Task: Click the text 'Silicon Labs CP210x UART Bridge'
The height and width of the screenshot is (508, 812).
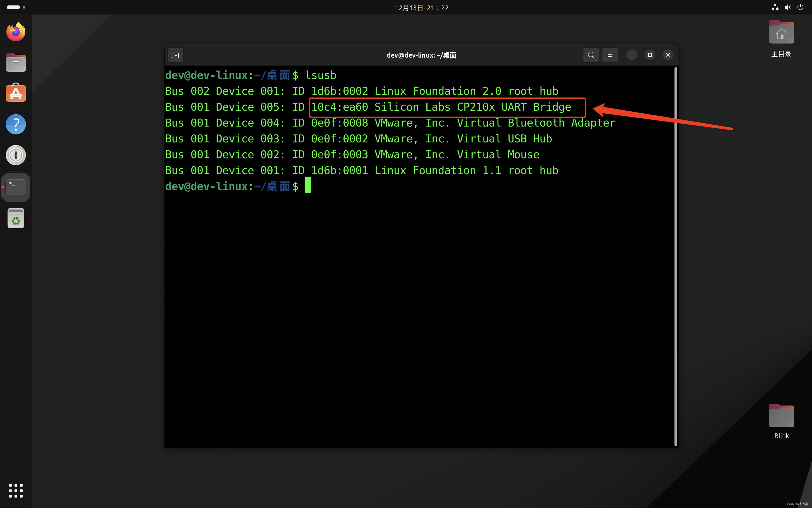Action: tap(472, 107)
